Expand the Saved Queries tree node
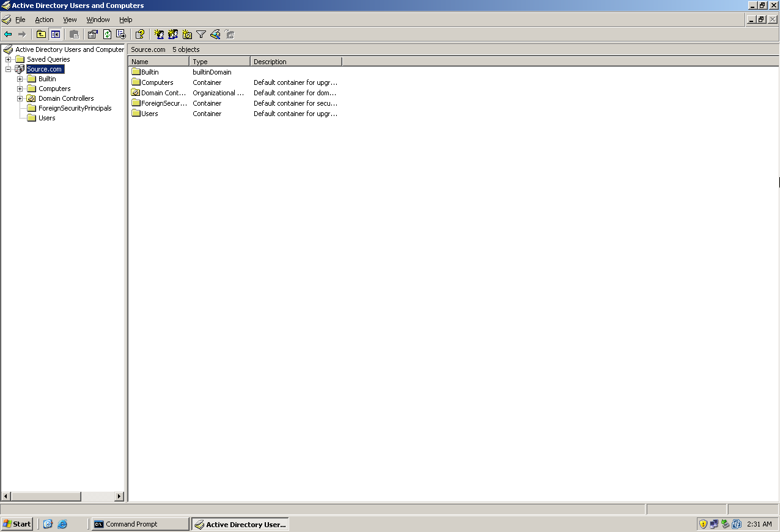 tap(8, 59)
